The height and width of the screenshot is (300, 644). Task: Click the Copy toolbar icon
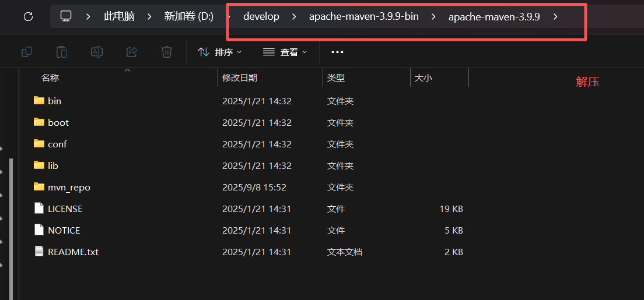pos(27,52)
